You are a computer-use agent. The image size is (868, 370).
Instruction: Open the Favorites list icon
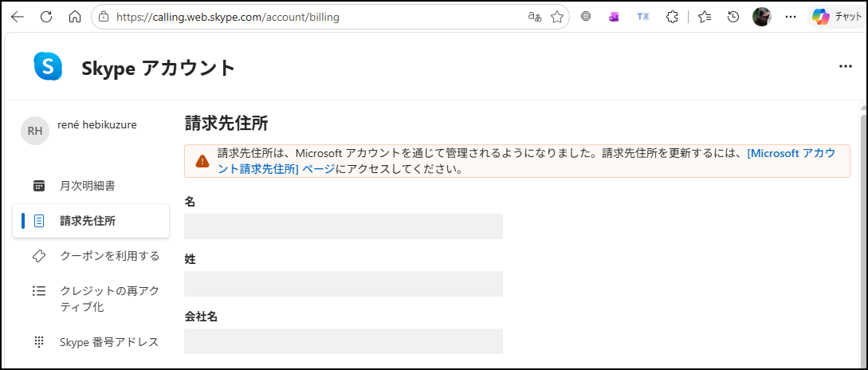point(705,18)
